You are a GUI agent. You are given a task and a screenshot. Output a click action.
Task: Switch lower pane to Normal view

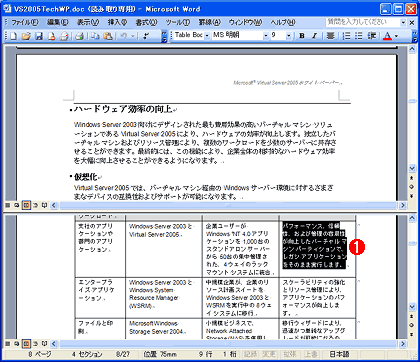click(7, 343)
